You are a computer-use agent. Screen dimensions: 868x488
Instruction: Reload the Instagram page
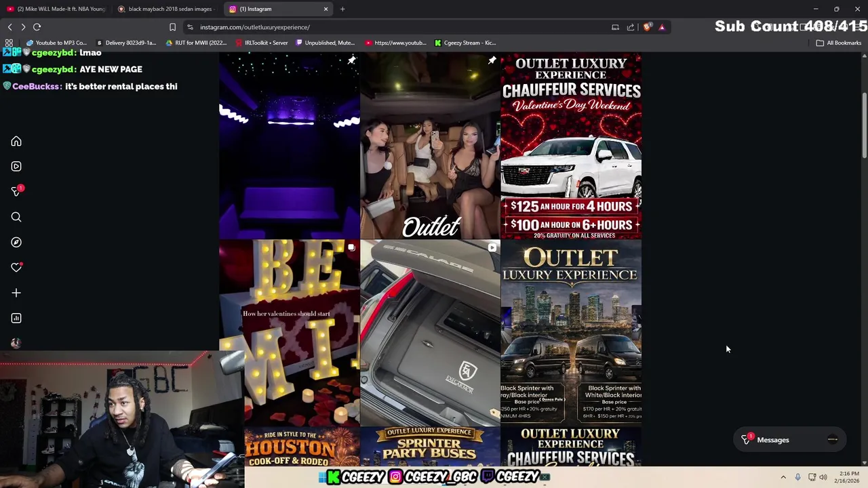point(37,27)
